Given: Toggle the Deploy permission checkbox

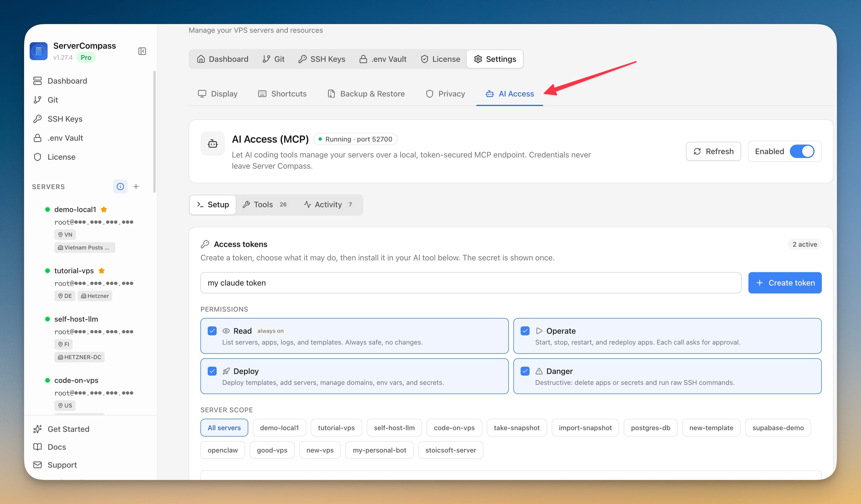Looking at the screenshot, I should [212, 371].
